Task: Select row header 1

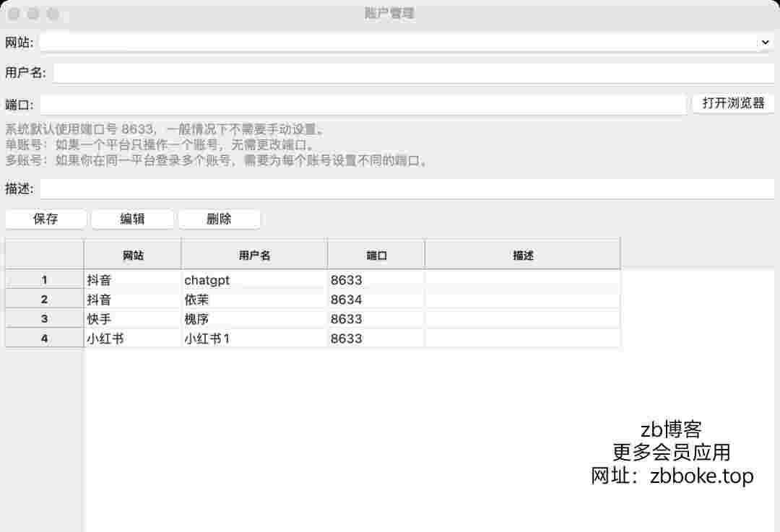Action: click(44, 280)
